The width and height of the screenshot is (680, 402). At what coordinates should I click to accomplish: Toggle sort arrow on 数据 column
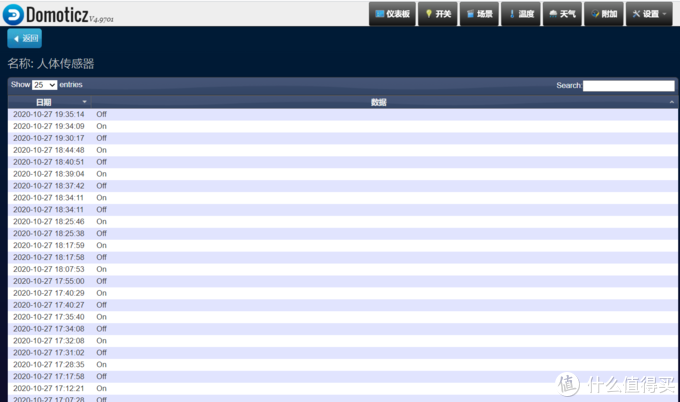click(x=671, y=102)
